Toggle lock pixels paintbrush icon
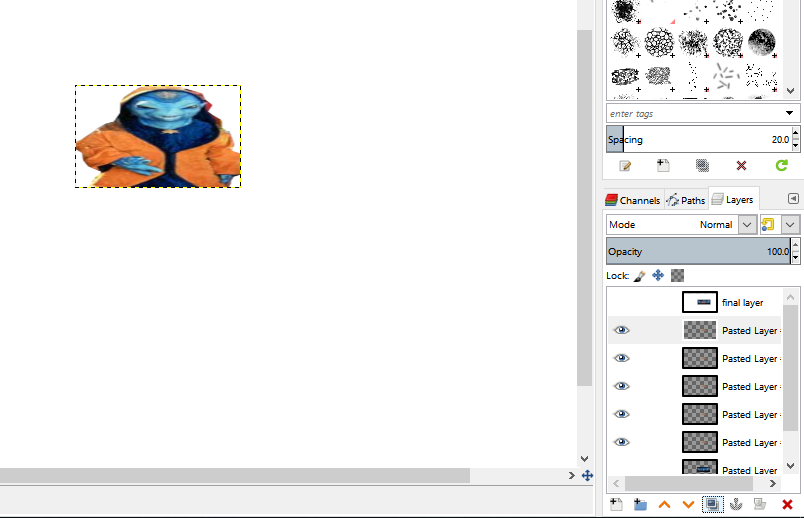The width and height of the screenshot is (804, 518). pos(639,276)
